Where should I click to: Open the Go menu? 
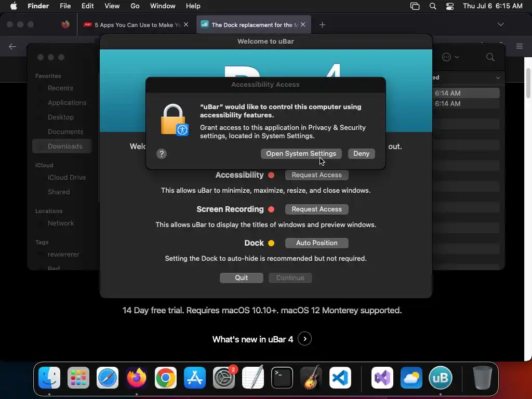[x=135, y=6]
